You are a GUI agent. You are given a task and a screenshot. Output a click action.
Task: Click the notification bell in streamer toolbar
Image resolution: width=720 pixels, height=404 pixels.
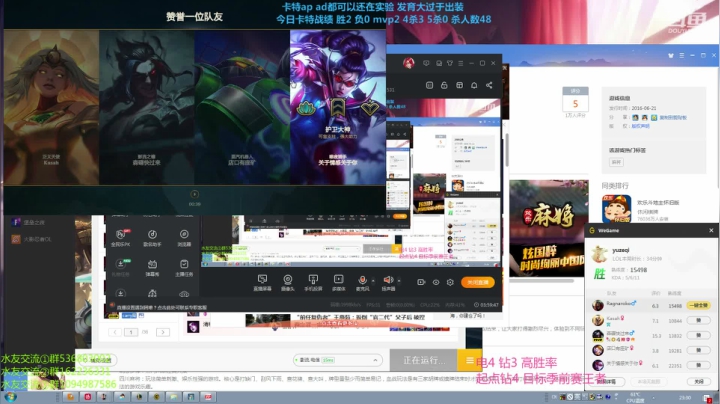(x=474, y=85)
